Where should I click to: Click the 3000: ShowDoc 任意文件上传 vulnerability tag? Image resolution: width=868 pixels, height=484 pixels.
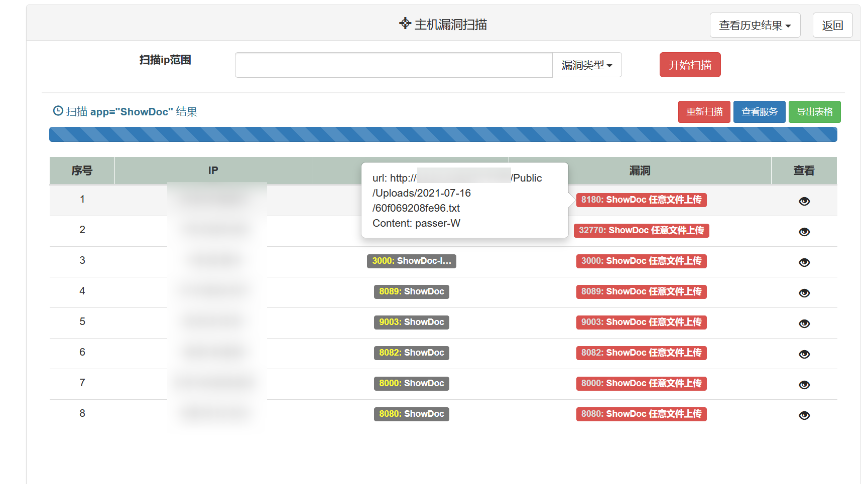coord(642,261)
